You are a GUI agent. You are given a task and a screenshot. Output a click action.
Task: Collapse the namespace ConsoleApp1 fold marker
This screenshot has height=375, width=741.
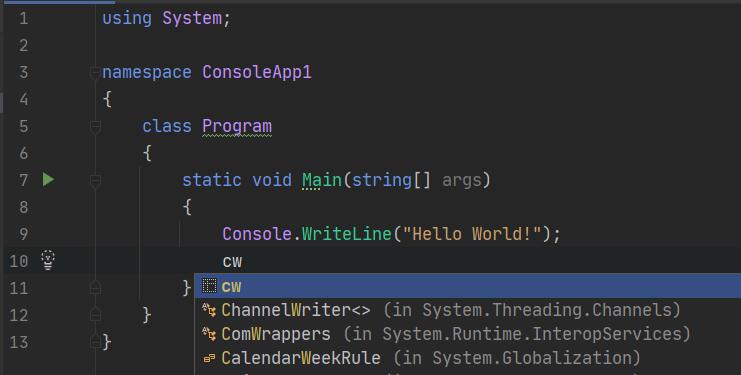95,72
